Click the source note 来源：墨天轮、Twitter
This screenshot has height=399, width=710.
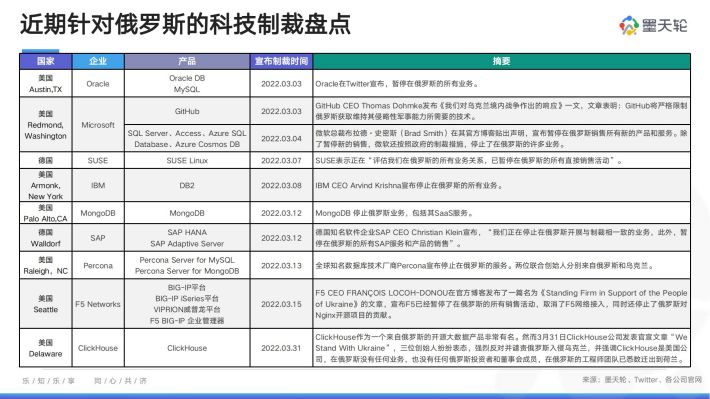pos(642,380)
